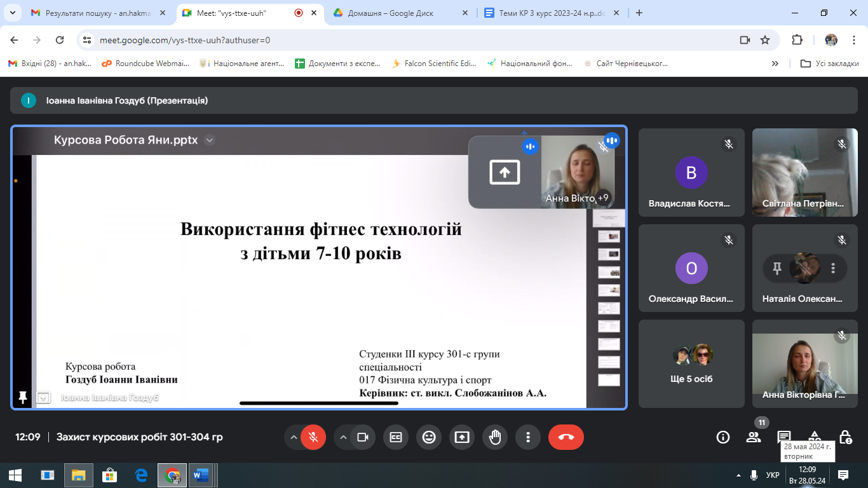This screenshot has width=868, height=488.
Task: Open the activities panel
Action: [x=815, y=437]
